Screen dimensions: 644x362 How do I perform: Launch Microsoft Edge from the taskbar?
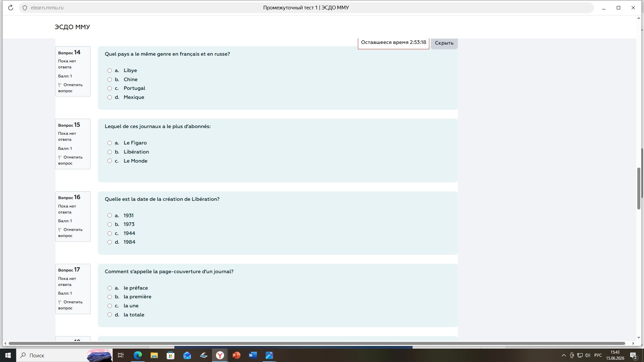point(138,355)
